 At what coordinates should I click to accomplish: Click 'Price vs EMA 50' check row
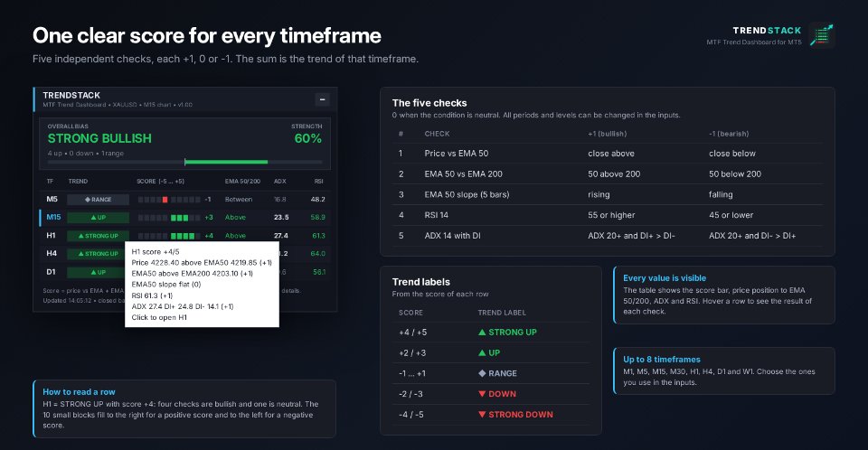[x=608, y=154]
